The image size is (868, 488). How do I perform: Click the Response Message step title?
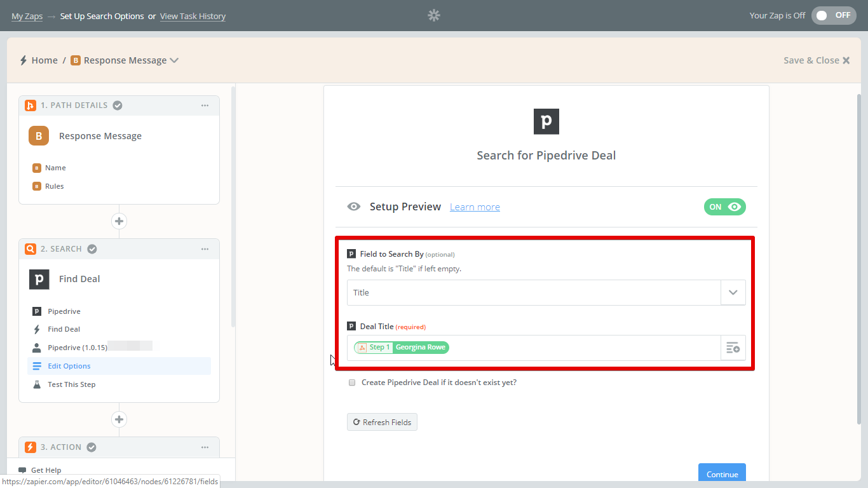100,136
